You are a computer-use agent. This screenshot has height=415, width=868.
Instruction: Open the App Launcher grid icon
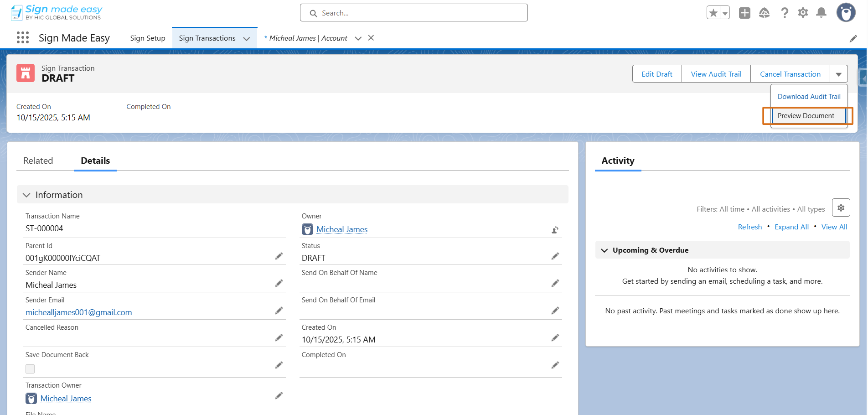pos(23,37)
